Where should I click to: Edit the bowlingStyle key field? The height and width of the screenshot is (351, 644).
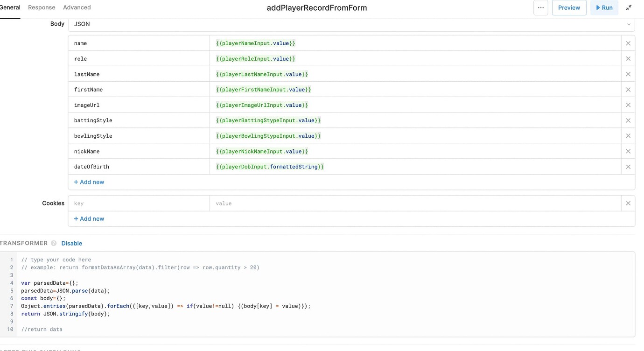click(x=139, y=136)
